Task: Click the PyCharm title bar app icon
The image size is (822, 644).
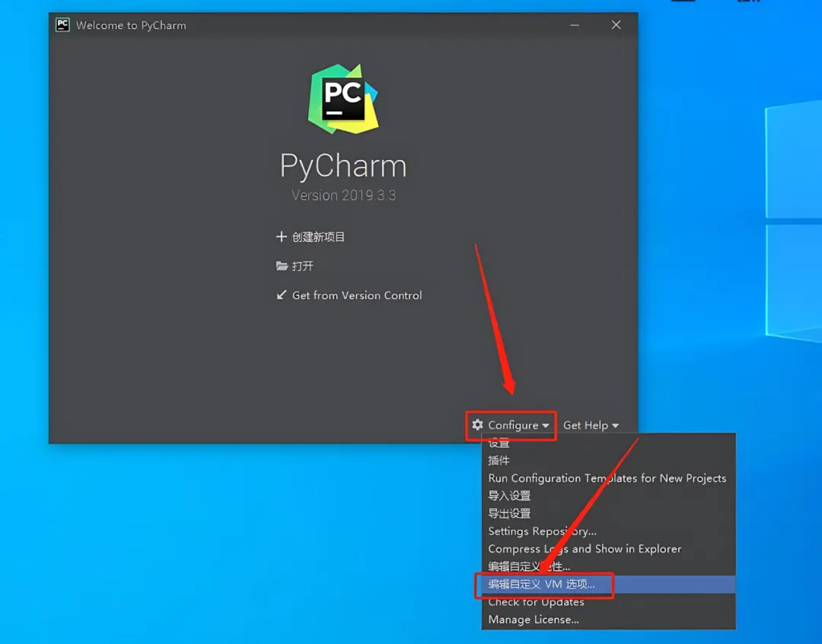Action: pos(63,24)
